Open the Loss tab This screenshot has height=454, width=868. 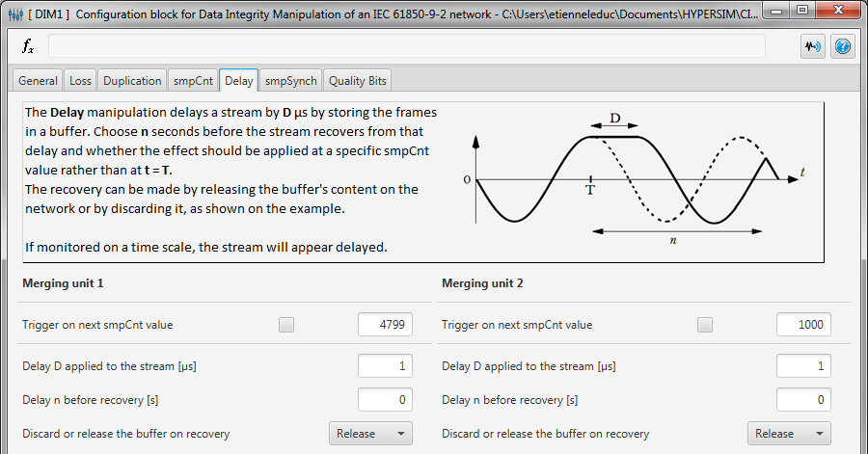point(81,81)
